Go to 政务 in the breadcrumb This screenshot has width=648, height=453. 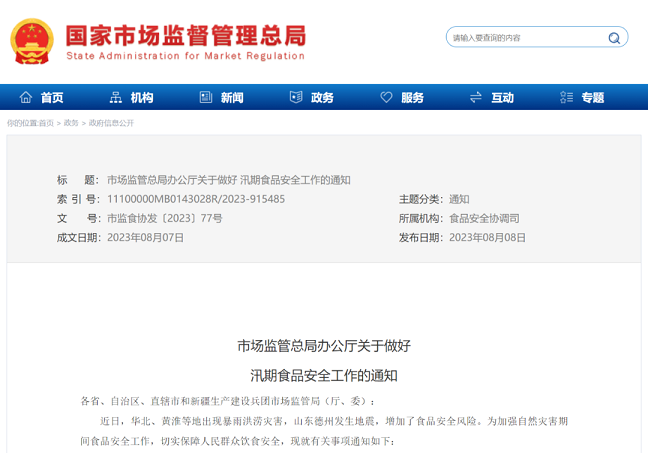[x=71, y=123]
